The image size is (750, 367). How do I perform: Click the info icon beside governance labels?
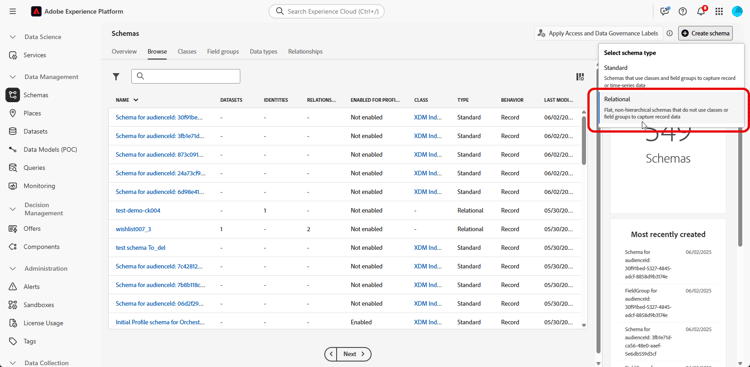point(670,33)
